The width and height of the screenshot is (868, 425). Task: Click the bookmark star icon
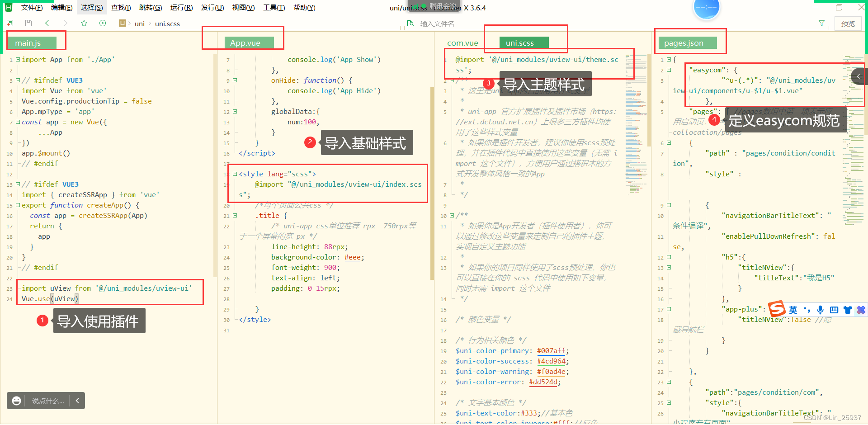pyautogui.click(x=84, y=23)
